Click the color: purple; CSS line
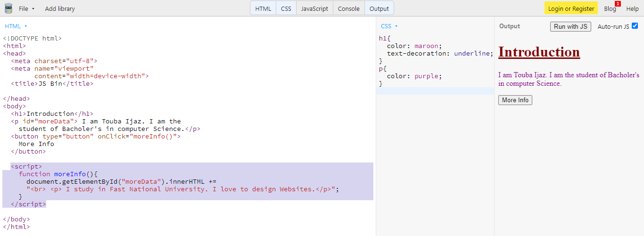 [414, 76]
